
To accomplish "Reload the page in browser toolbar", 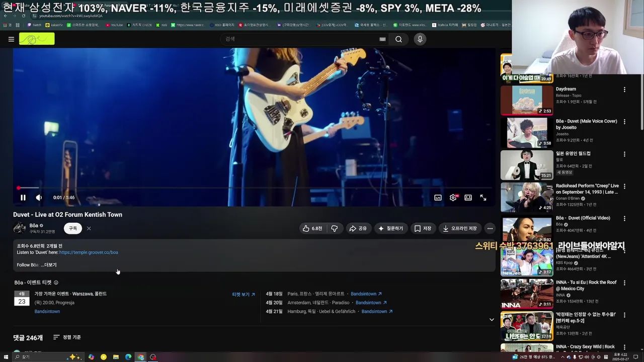I will pyautogui.click(x=23, y=16).
